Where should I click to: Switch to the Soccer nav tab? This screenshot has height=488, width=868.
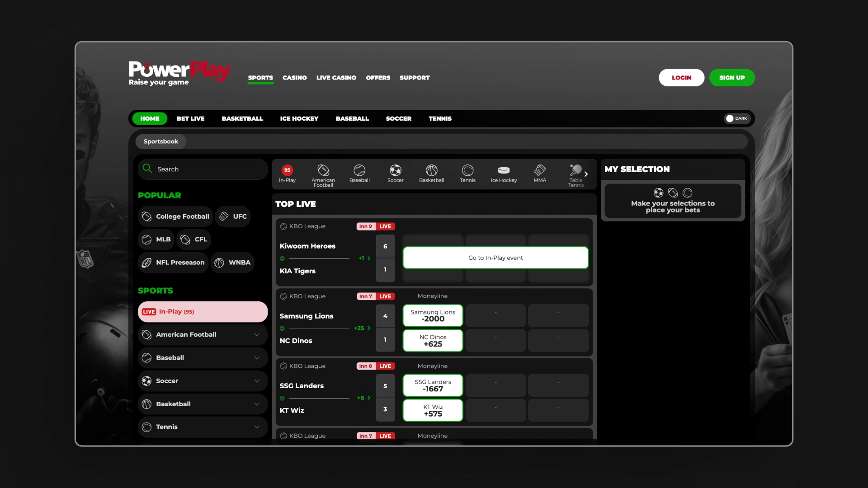coord(399,118)
